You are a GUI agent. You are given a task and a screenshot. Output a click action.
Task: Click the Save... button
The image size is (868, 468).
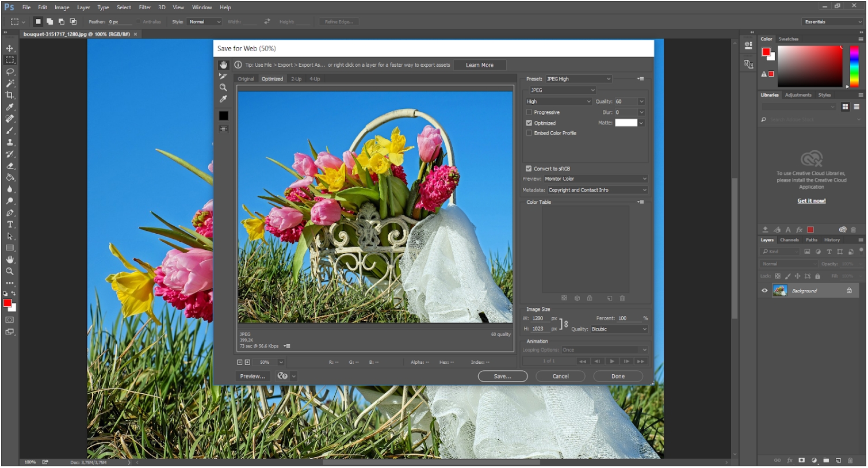tap(502, 376)
